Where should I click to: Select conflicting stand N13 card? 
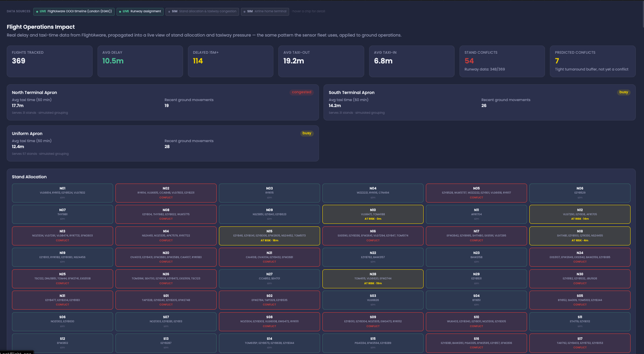click(62, 236)
